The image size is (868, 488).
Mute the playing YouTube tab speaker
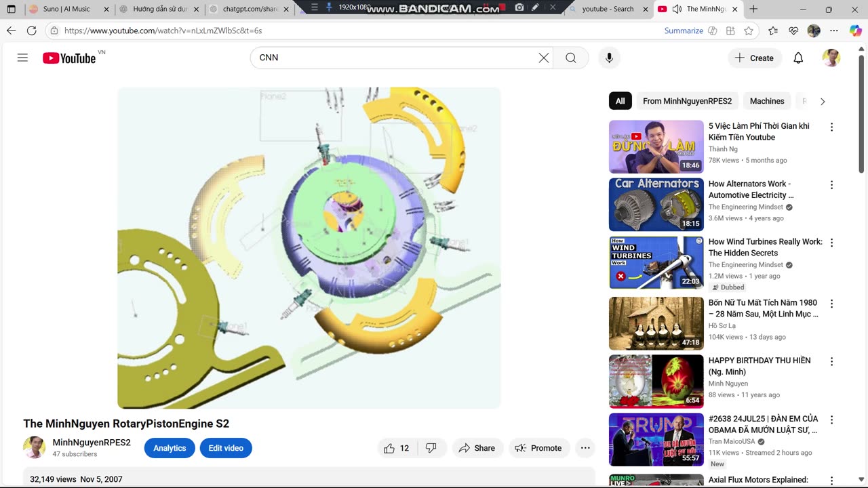point(677,9)
